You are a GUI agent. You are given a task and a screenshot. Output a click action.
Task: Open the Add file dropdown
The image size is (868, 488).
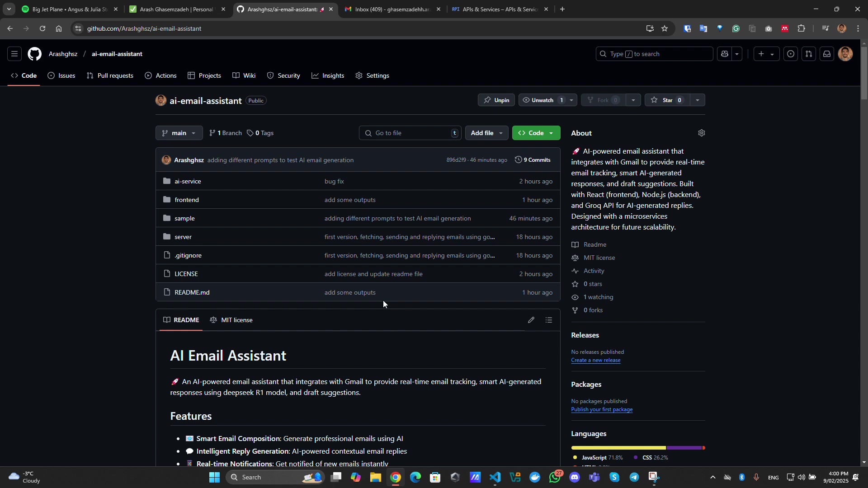[x=487, y=133]
